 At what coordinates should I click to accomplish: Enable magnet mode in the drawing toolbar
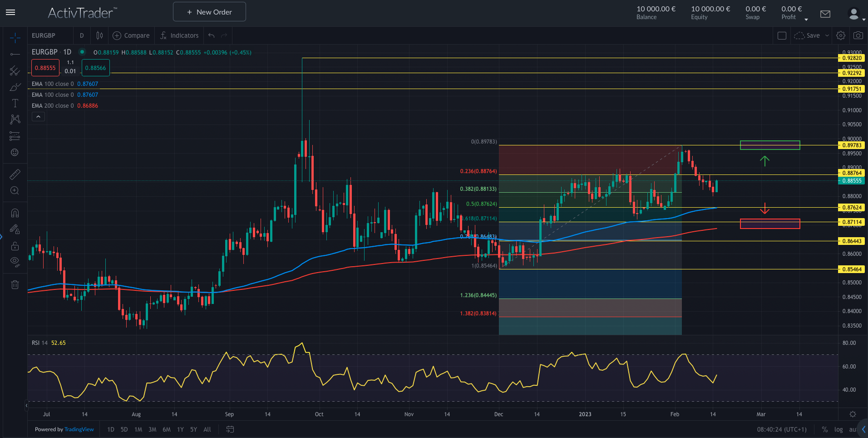coord(15,212)
